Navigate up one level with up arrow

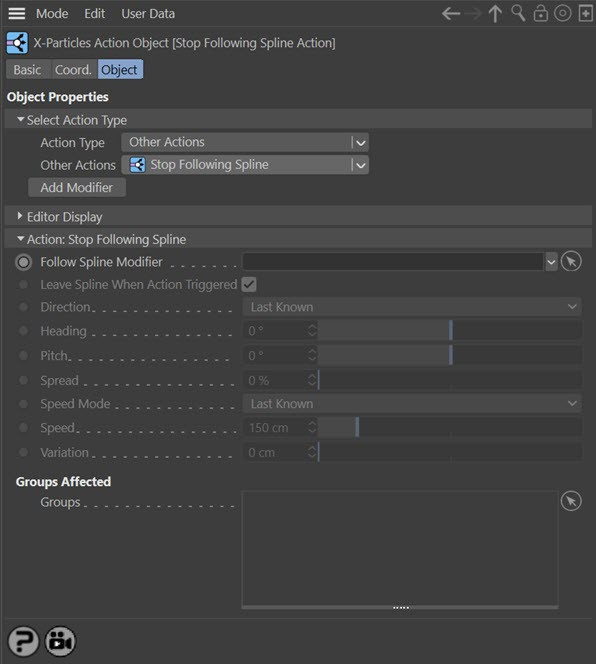tap(495, 14)
